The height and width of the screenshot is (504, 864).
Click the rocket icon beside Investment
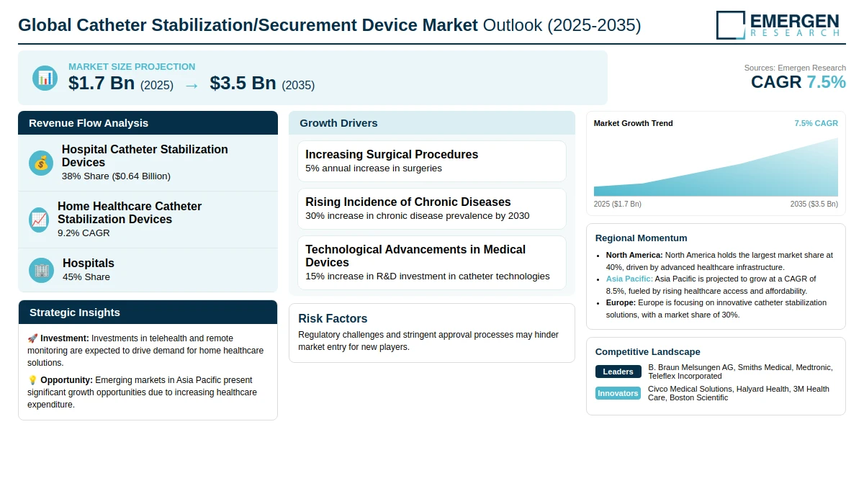(32, 338)
